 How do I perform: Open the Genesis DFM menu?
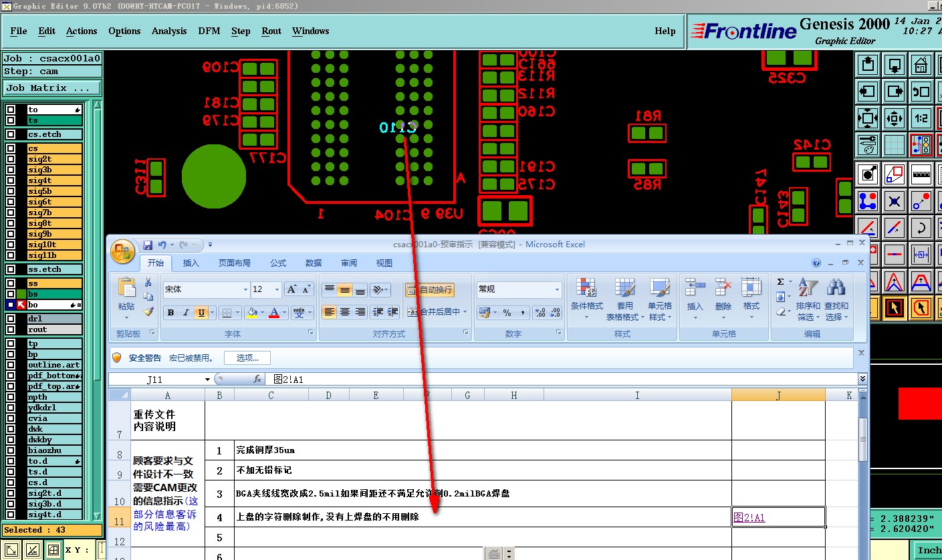click(209, 31)
